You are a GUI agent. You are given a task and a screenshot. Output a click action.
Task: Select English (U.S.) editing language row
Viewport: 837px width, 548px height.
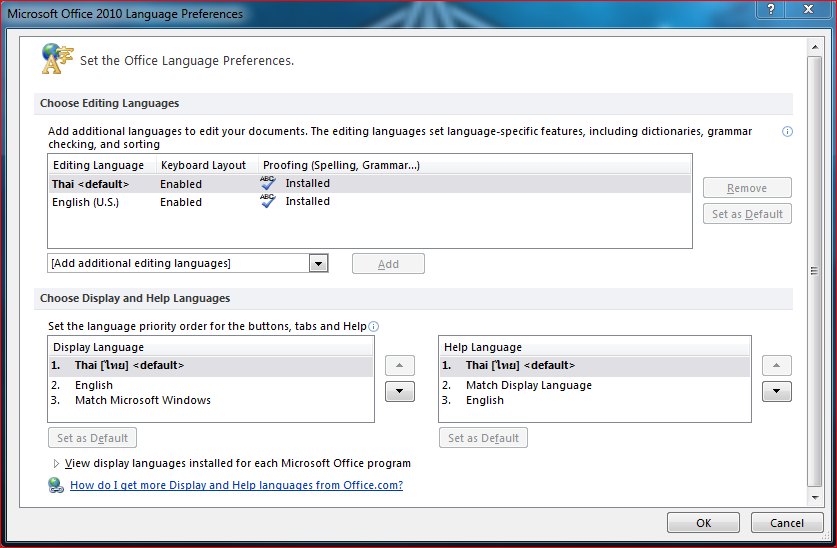[370, 202]
